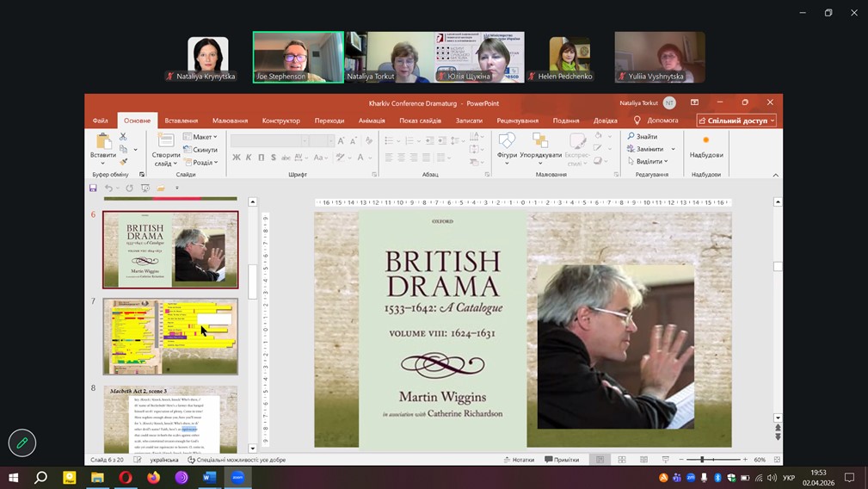Image resolution: width=868 pixels, height=489 pixels.
Task: Open the Конструктор ribbon tab
Action: (280, 121)
